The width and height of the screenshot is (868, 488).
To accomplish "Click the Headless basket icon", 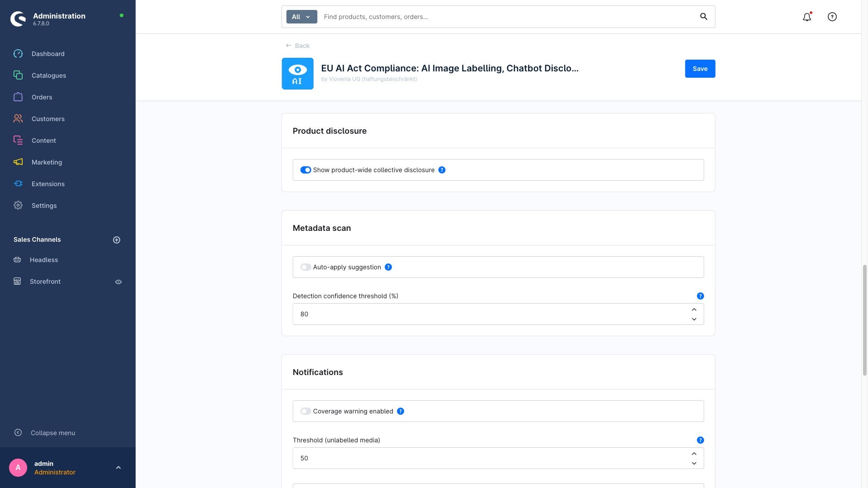I will (x=17, y=260).
